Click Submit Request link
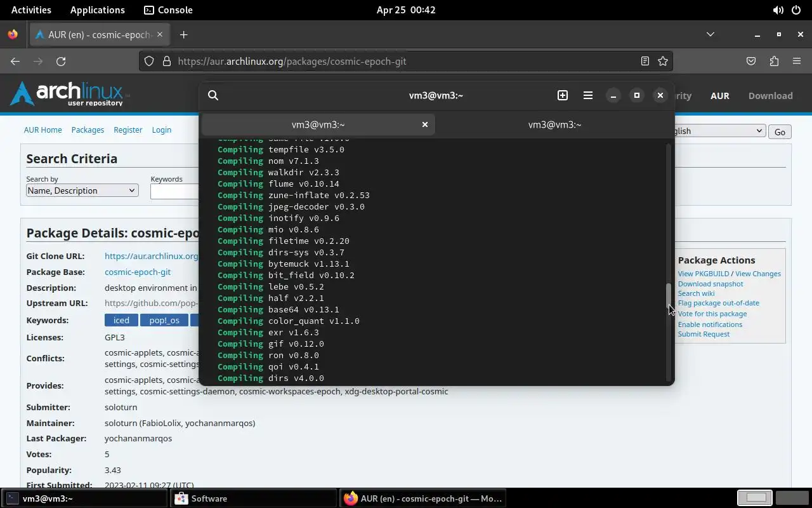812x508 pixels. tap(704, 334)
